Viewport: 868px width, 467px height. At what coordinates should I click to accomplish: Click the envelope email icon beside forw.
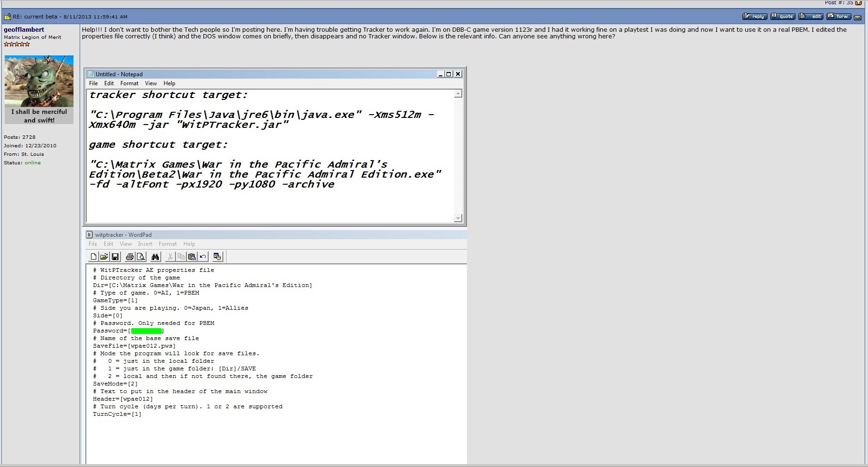[858, 17]
